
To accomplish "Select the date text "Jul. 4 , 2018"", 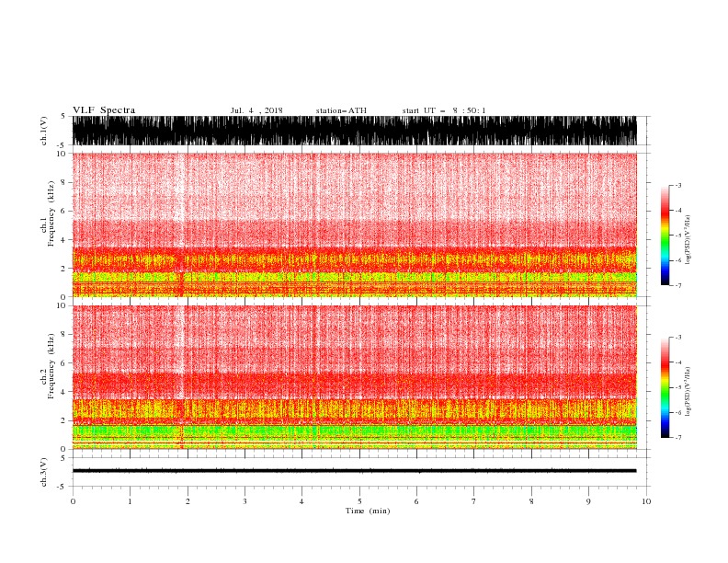I will tap(256, 110).
